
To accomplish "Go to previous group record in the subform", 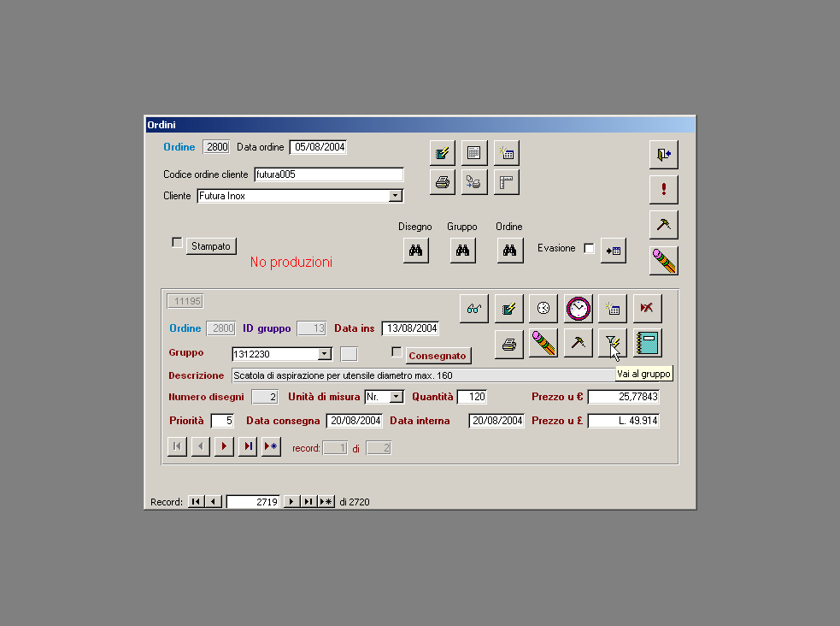I will (201, 446).
